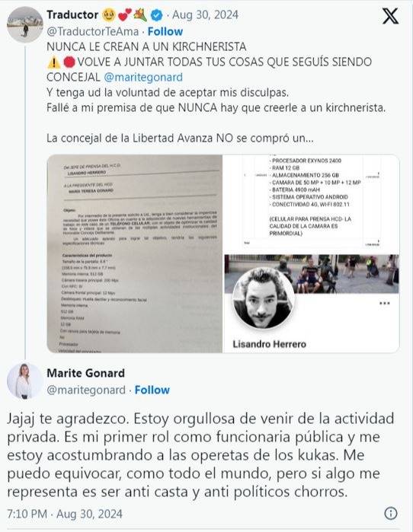Click the @TraductorTeAma handle
The width and height of the screenshot is (413, 532).
click(93, 31)
